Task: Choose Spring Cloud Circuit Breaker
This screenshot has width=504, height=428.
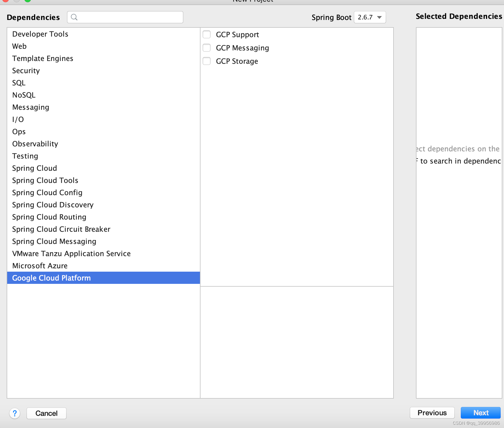Action: [x=104, y=229]
